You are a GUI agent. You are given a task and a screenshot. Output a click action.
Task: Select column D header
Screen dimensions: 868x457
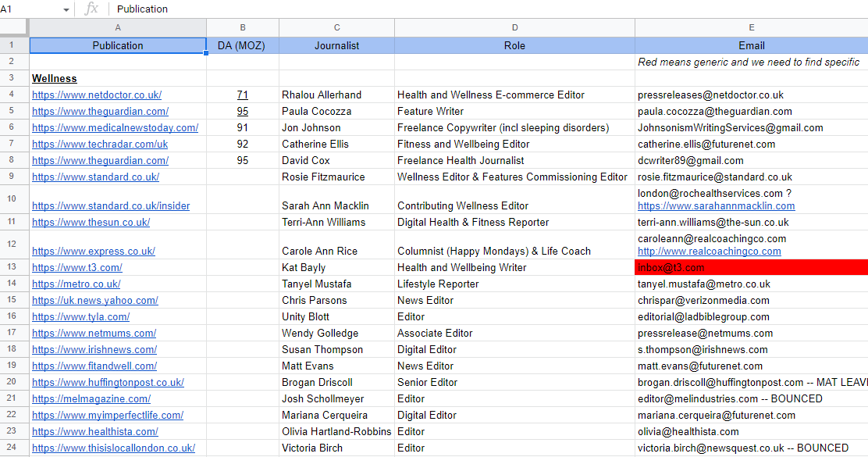coord(515,27)
